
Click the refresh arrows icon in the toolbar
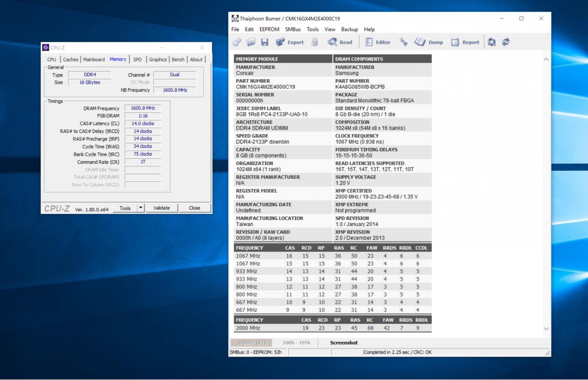(506, 42)
